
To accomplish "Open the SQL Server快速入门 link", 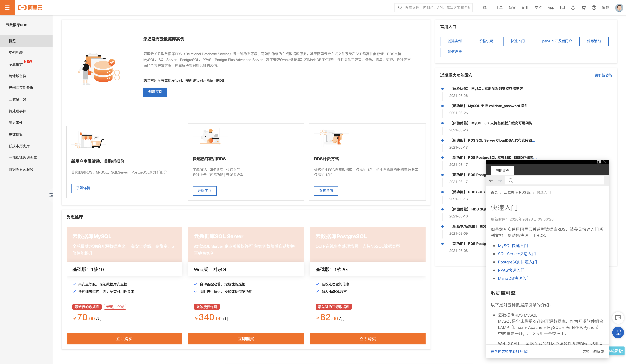I will coord(517,254).
